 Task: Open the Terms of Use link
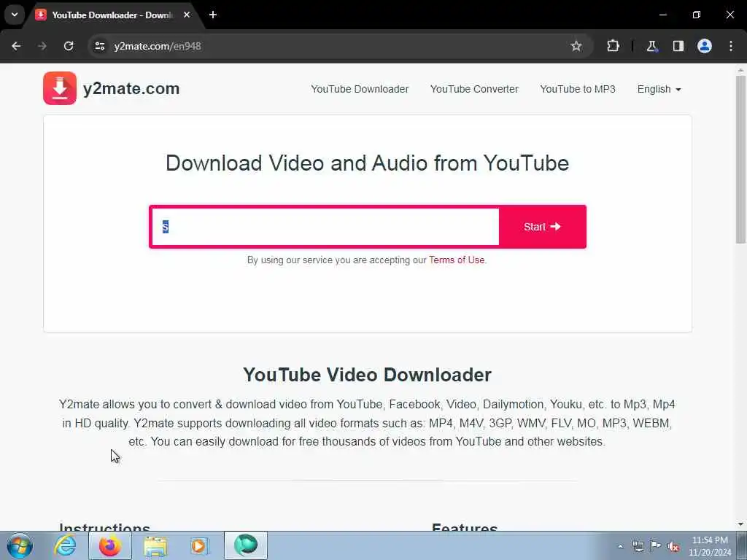457,260
